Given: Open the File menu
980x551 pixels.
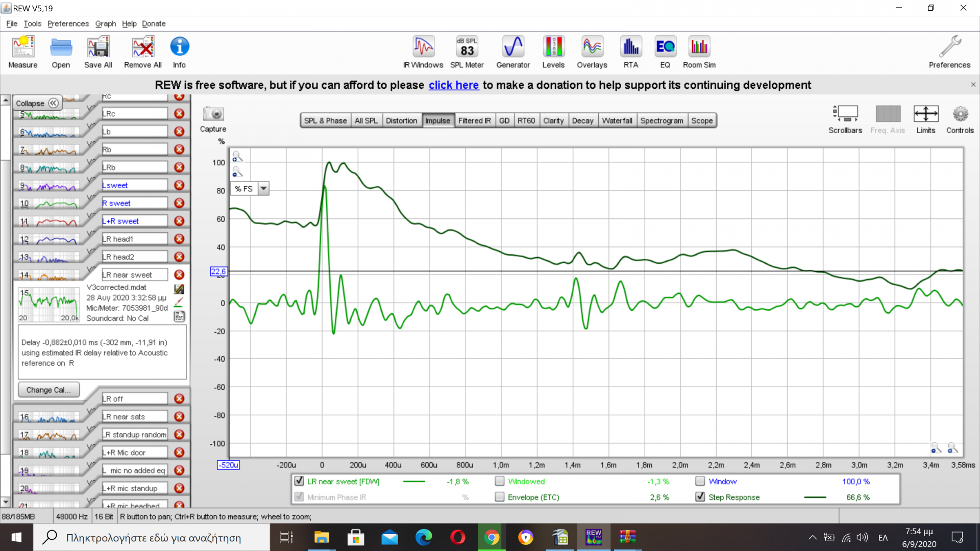Looking at the screenshot, I should [12, 23].
